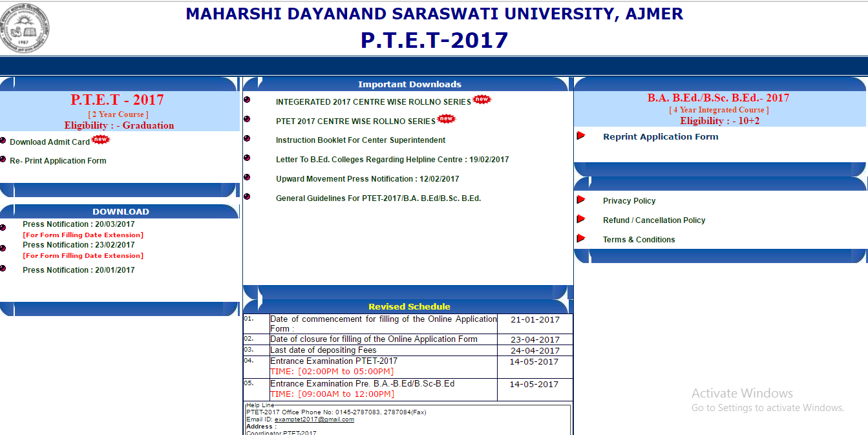
Task: Click new badge next to INTEGRATED 2017 ROLLNO SERIES
Action: click(x=482, y=100)
